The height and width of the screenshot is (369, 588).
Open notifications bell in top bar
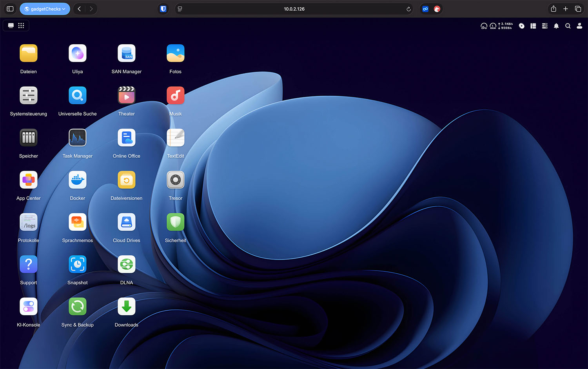coord(556,26)
